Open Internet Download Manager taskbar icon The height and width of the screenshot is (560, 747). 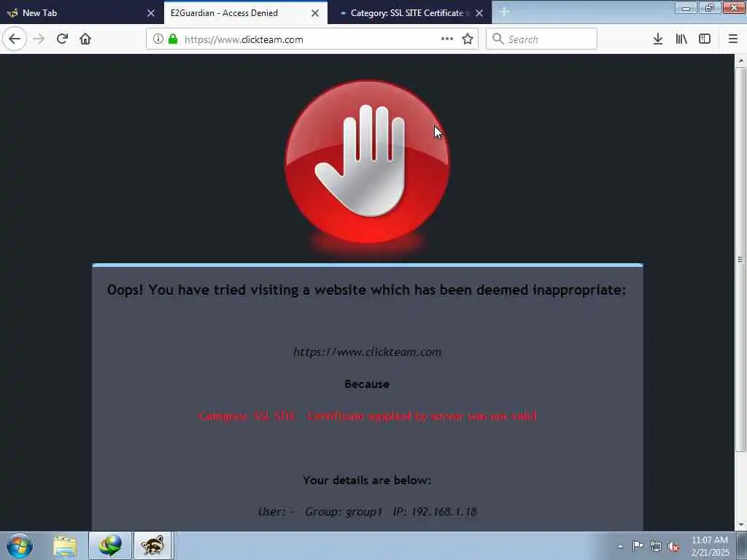[x=110, y=545]
